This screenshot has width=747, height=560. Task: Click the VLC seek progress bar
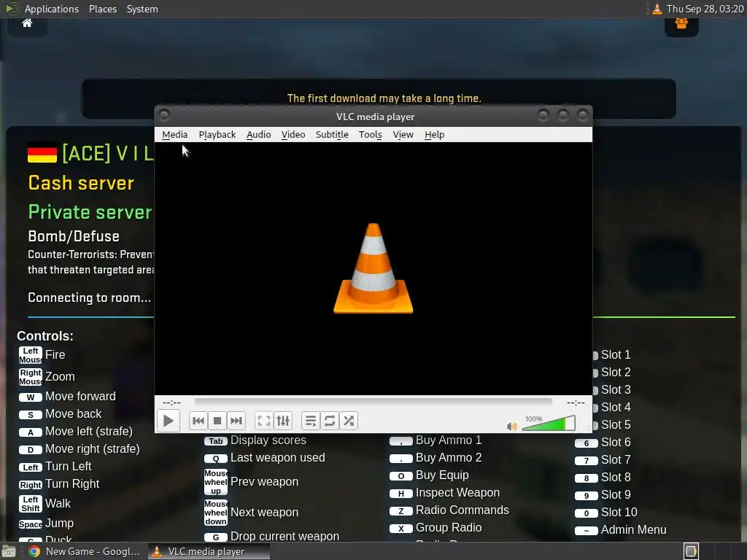click(x=373, y=402)
